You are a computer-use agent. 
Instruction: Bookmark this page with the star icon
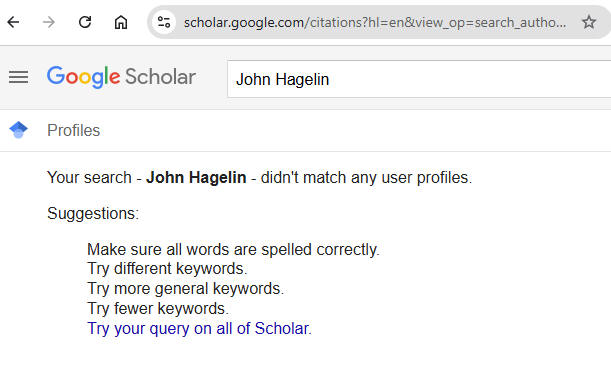click(x=589, y=22)
